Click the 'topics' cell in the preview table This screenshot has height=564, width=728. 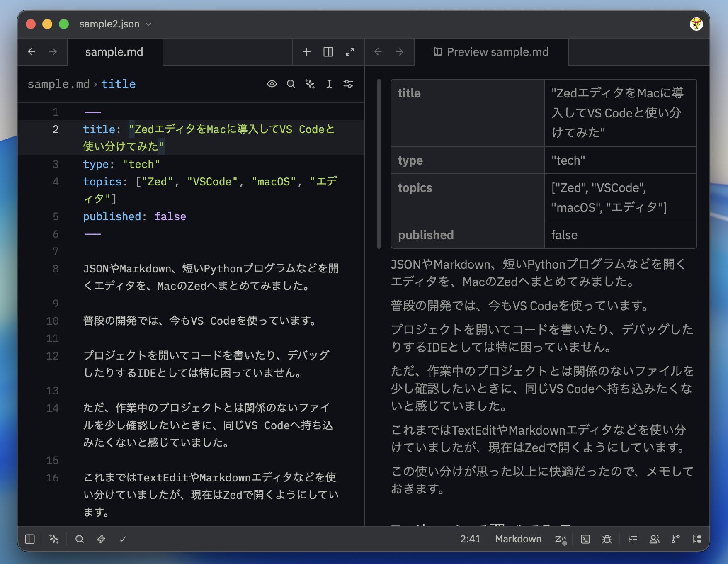click(468, 197)
